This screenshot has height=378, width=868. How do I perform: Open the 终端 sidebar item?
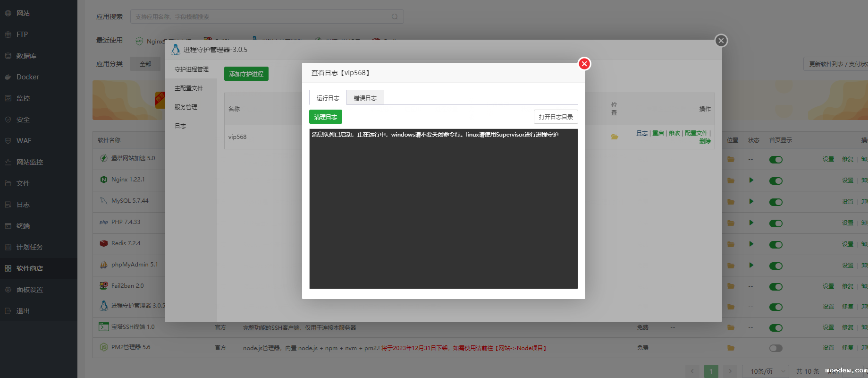coord(23,226)
